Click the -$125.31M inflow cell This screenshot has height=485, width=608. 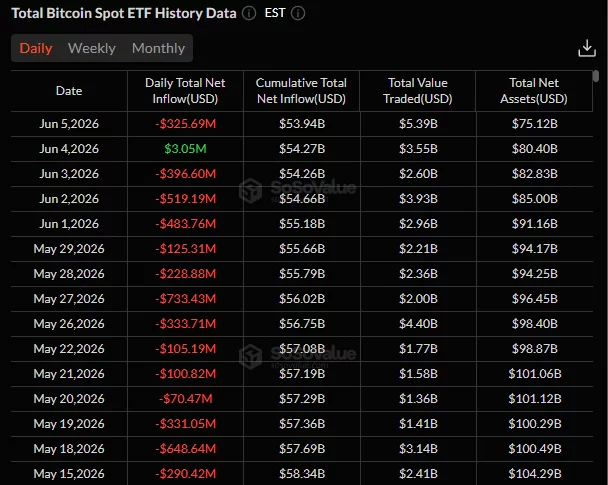click(x=186, y=249)
